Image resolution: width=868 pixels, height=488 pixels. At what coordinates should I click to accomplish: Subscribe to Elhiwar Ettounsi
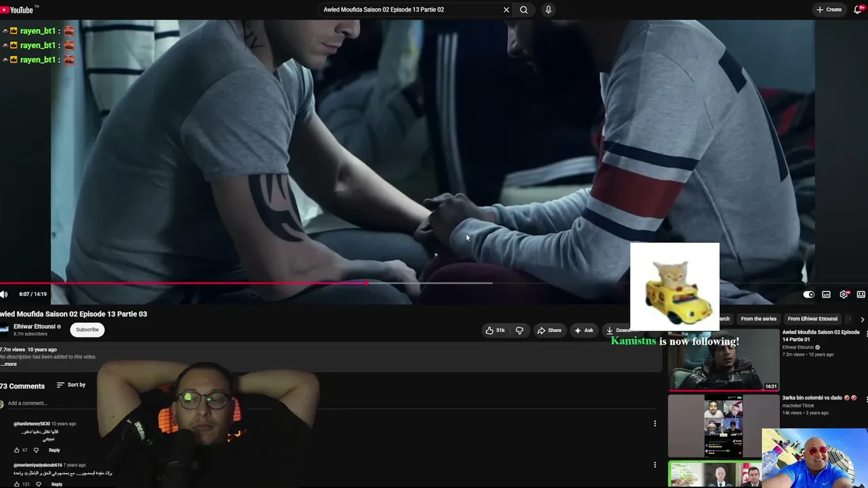coord(87,329)
